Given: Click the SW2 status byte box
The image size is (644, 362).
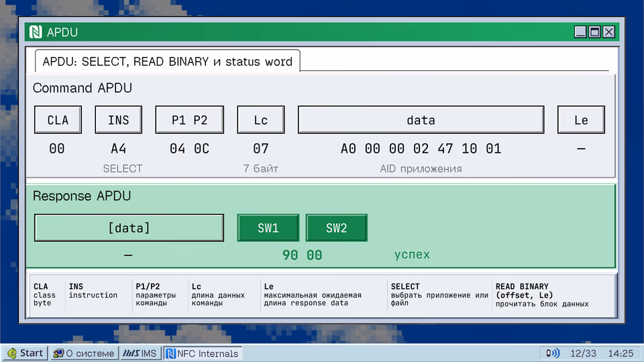Looking at the screenshot, I should pyautogui.click(x=336, y=228).
